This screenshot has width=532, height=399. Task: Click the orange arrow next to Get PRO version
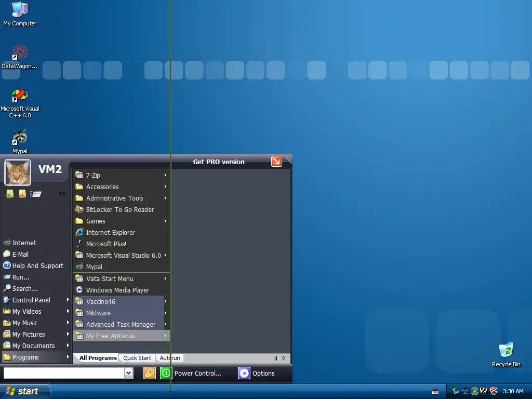point(276,162)
